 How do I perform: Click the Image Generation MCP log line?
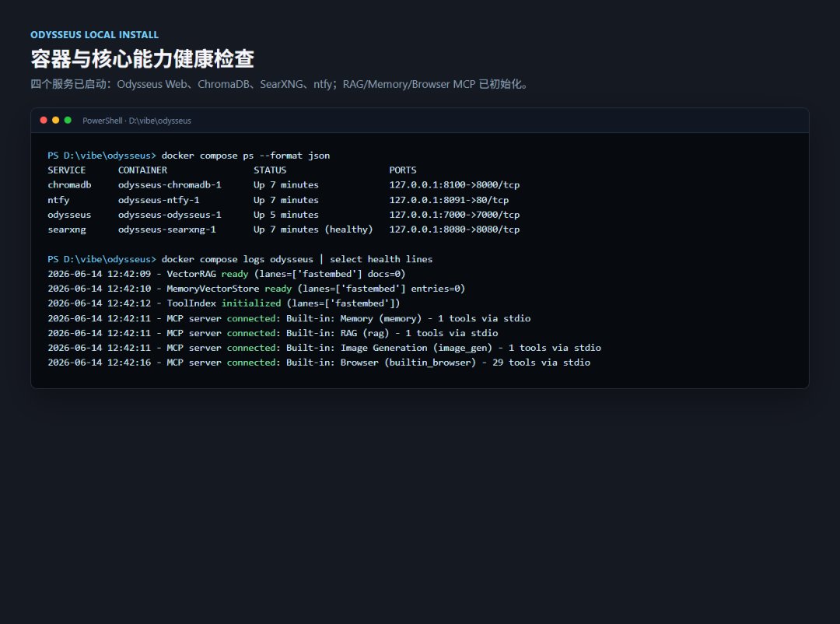324,348
